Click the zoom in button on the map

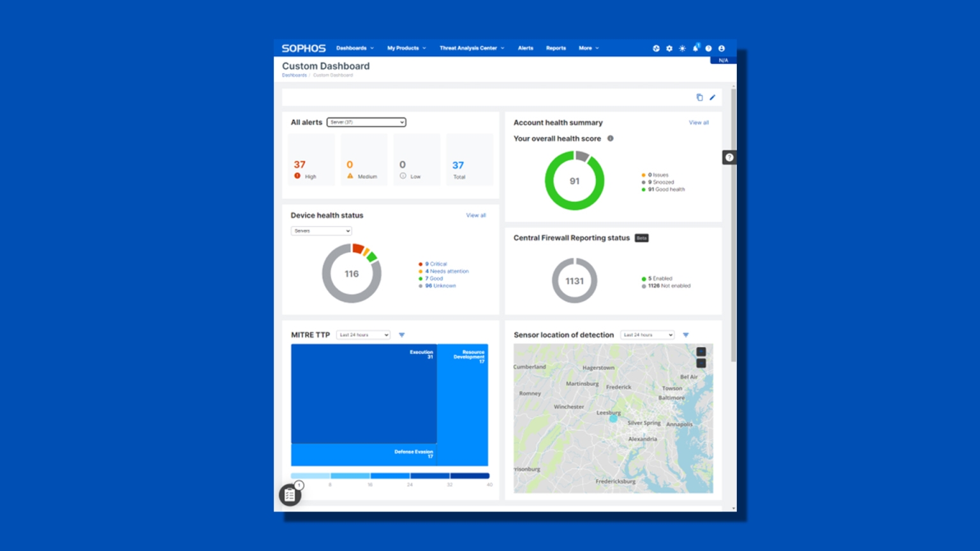coord(701,351)
